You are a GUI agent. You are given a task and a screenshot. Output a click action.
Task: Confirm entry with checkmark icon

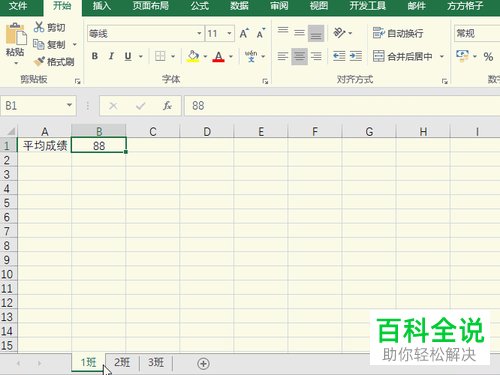tap(141, 106)
